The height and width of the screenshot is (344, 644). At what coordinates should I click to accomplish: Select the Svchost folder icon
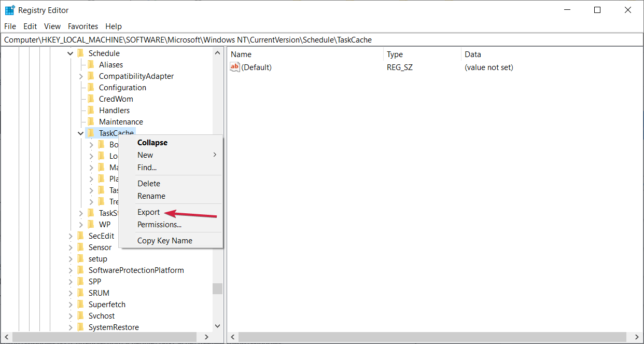[80, 315]
